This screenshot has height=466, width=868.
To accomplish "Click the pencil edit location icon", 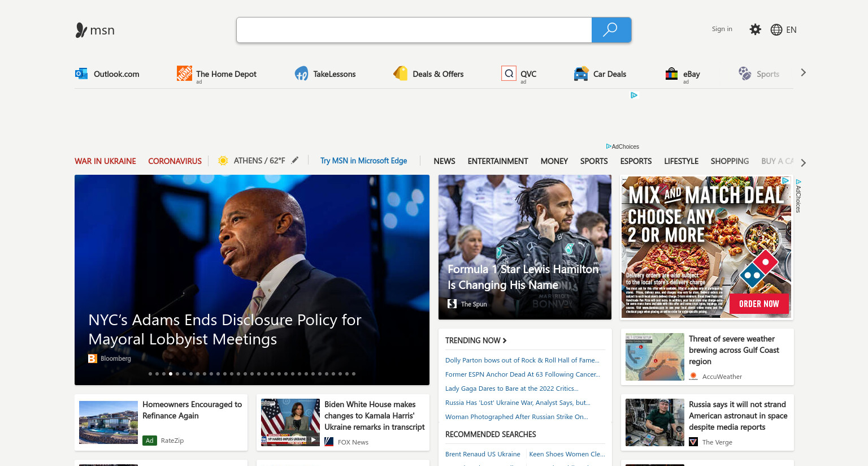I will click(x=295, y=161).
